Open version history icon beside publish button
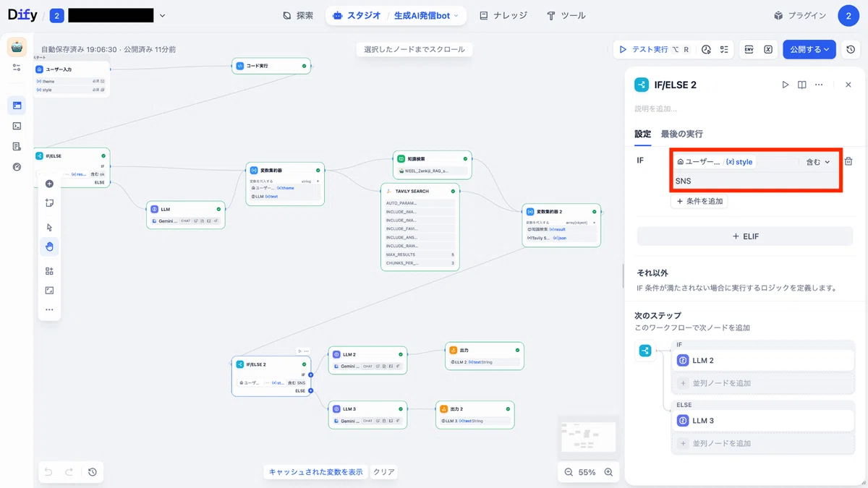This screenshot has width=868, height=488. pyautogui.click(x=851, y=50)
